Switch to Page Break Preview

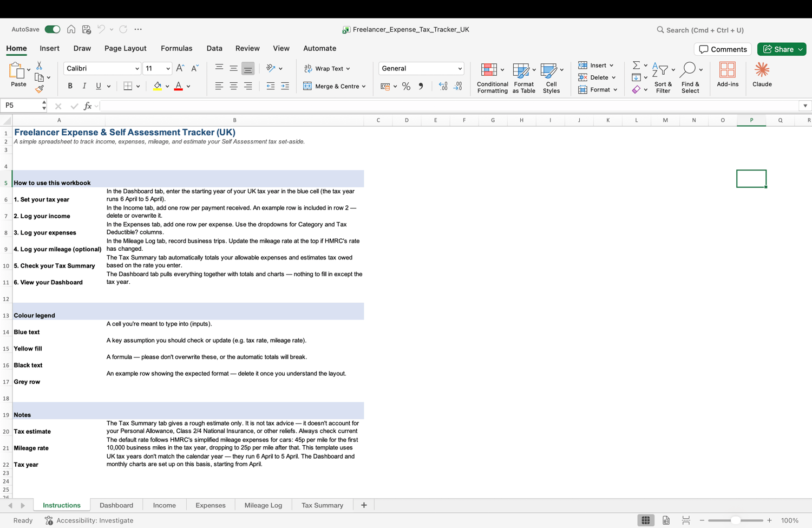pos(686,520)
